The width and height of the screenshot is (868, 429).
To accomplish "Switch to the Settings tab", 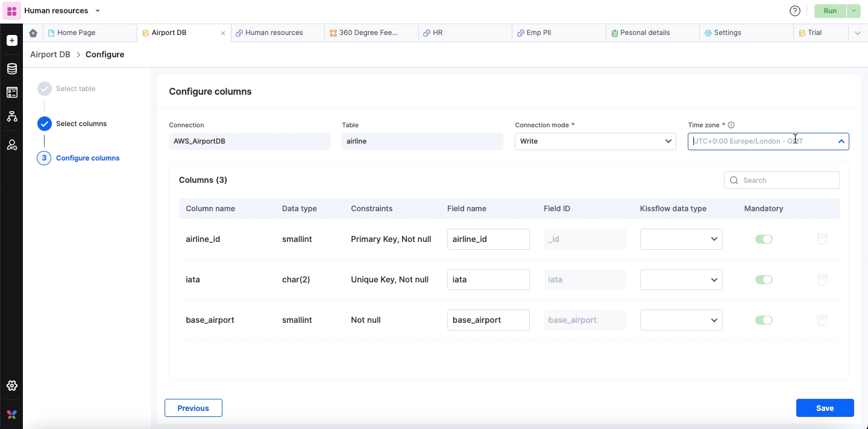I will (x=727, y=33).
